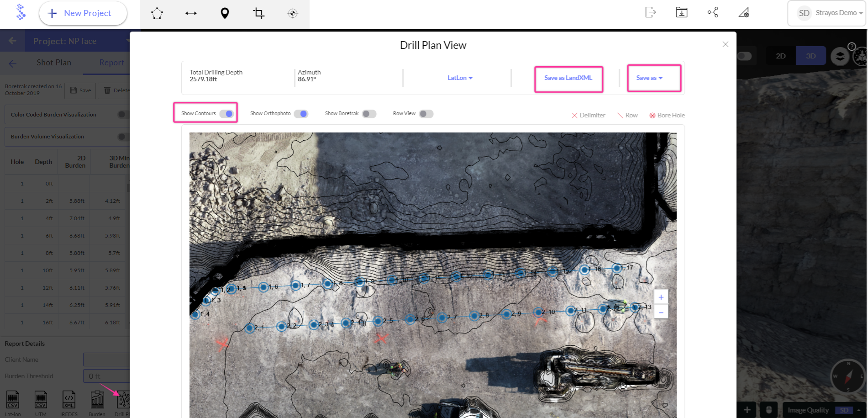Screen dimensions: 868x418
Task: Select the location pin marker tool
Action: tap(225, 13)
